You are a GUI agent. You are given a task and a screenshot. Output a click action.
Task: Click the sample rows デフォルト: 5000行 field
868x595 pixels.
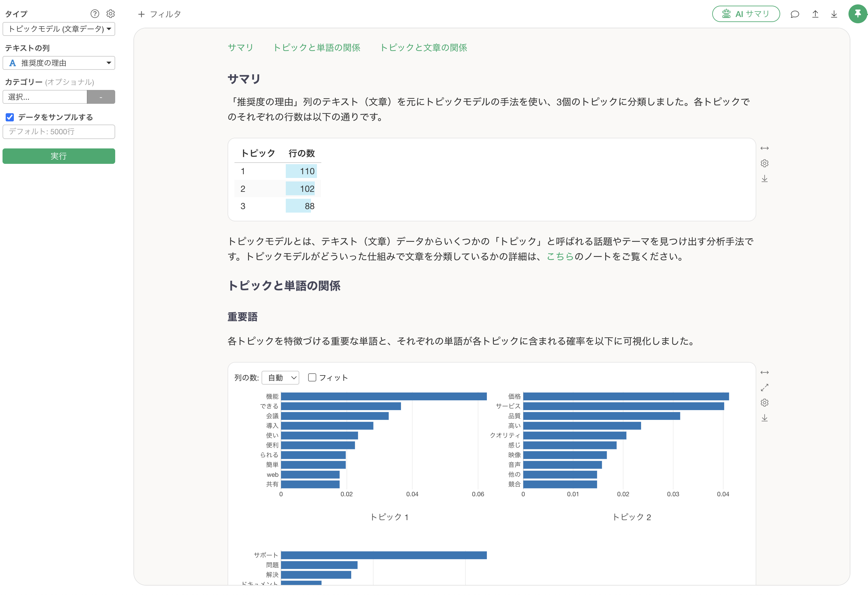[59, 132]
